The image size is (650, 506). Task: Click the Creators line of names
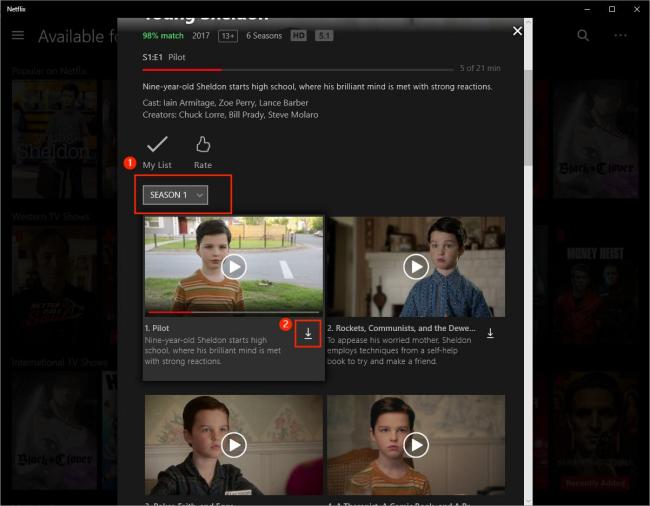coord(230,114)
